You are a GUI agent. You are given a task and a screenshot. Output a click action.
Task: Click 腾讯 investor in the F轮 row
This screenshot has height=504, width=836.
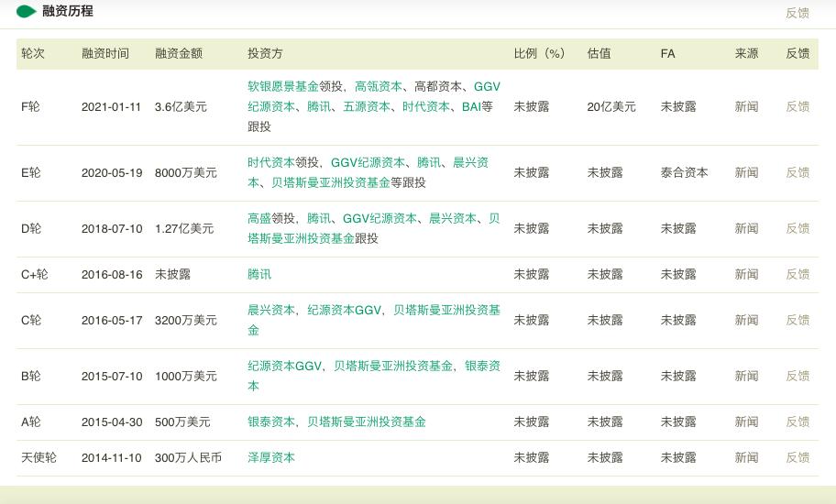(319, 106)
